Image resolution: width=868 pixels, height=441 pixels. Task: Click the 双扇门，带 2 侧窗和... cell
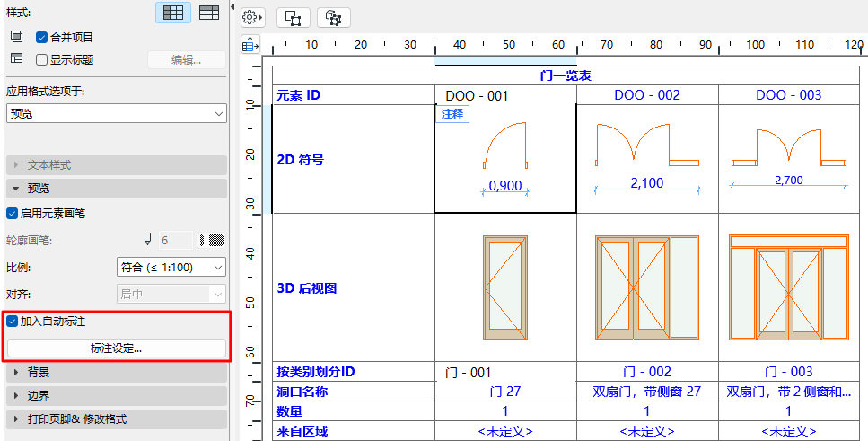pos(789,391)
